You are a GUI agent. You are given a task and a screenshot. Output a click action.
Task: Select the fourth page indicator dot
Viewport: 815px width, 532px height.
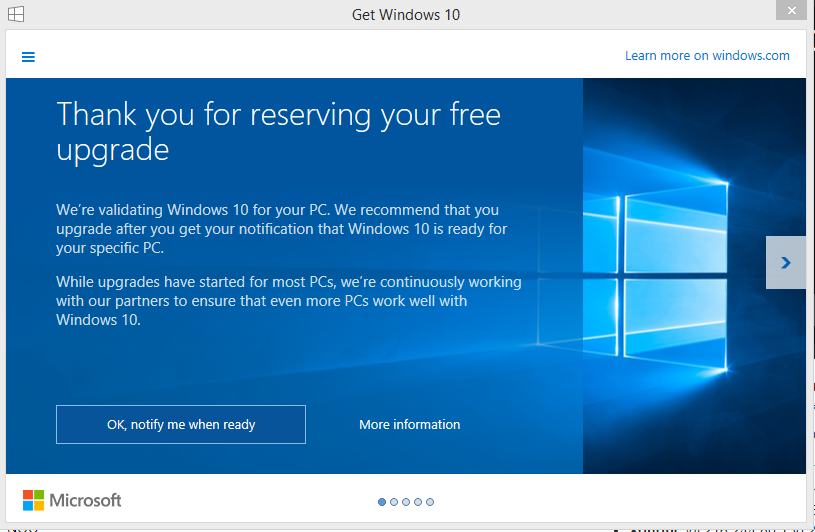(417, 502)
